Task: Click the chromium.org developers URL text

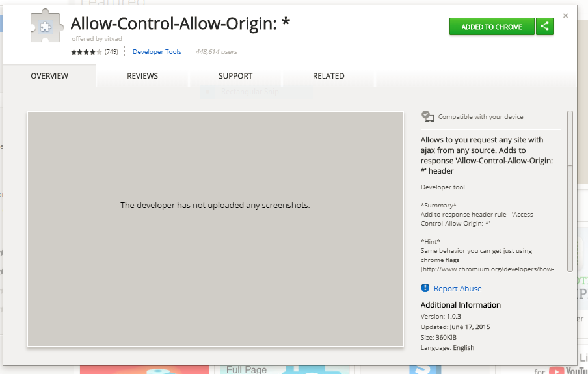Action: coord(487,269)
